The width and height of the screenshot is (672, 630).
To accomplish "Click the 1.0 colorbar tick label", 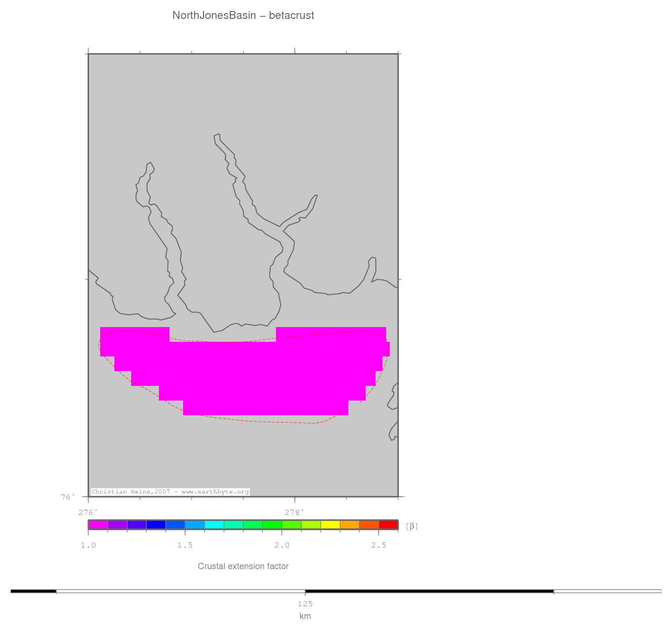I will click(88, 545).
